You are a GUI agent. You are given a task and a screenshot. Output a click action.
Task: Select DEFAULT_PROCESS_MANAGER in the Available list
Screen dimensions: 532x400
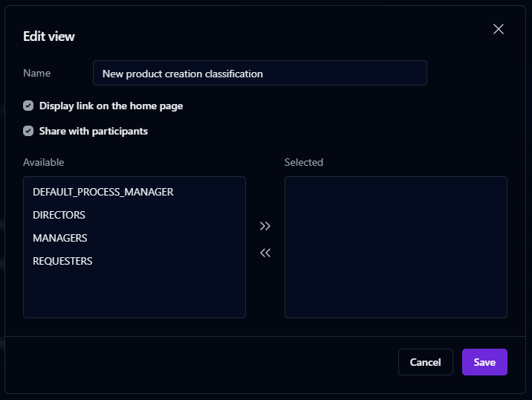pyautogui.click(x=103, y=192)
